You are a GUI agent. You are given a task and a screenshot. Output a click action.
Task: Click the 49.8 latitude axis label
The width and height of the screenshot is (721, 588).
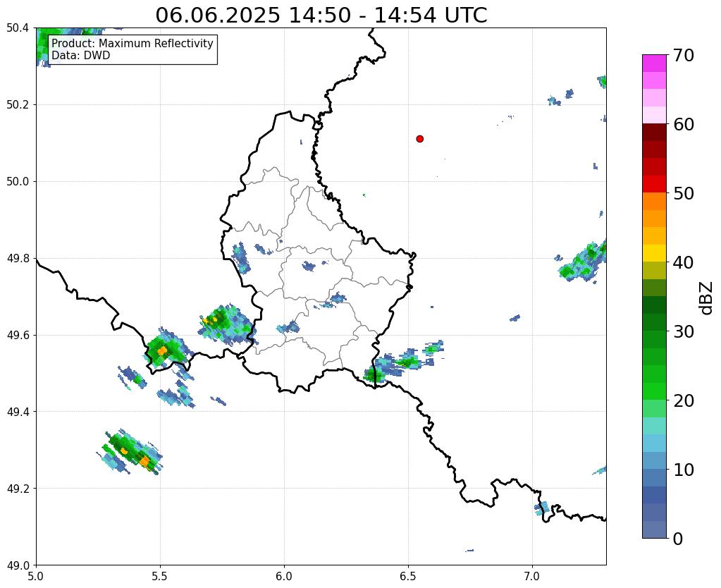18,259
